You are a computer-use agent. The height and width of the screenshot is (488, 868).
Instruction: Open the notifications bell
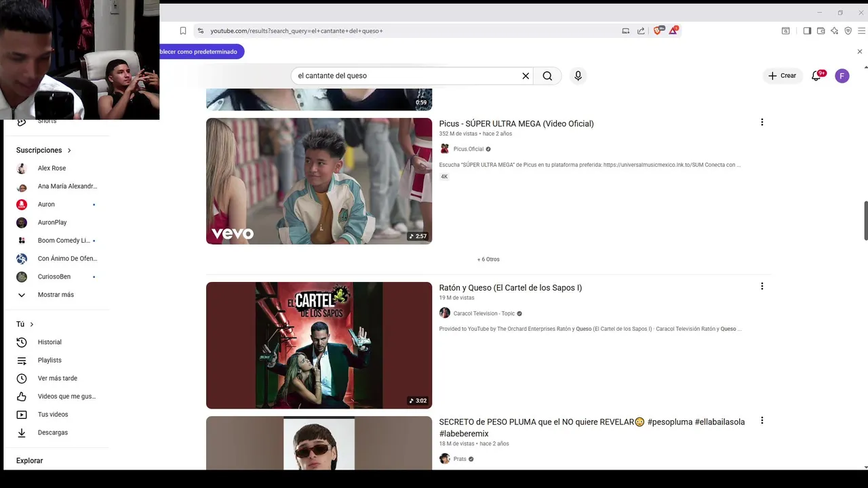point(816,76)
